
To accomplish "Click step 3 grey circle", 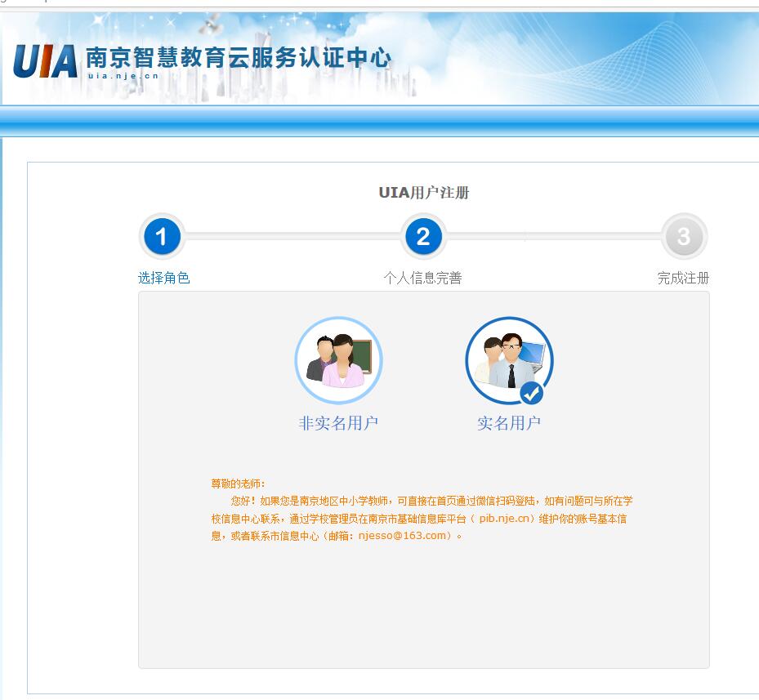I will tap(684, 237).
